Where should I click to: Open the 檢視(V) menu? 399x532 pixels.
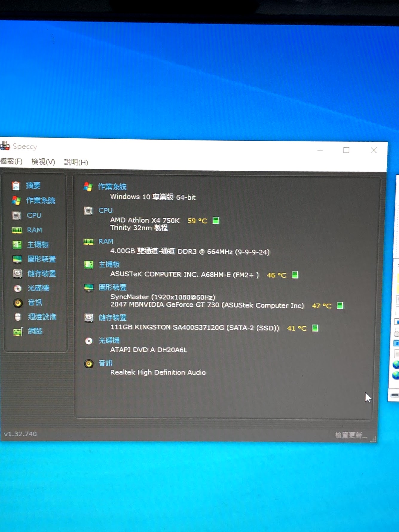coord(43,162)
